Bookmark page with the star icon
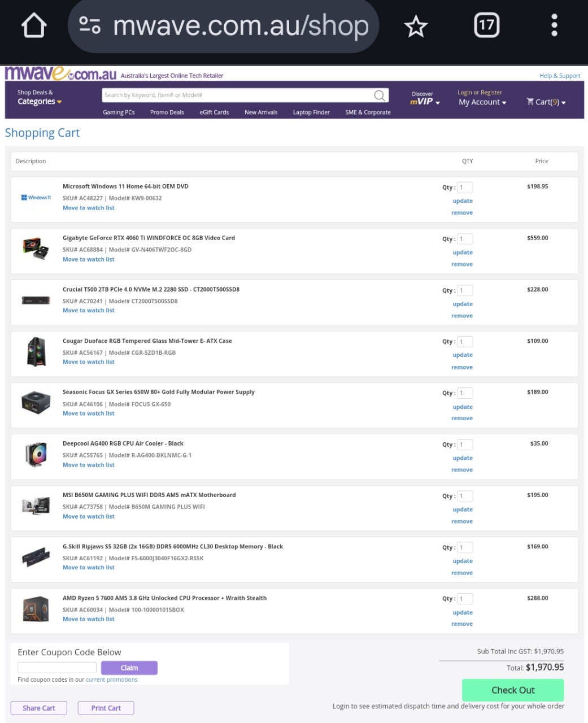The height and width of the screenshot is (723, 588). point(416,26)
